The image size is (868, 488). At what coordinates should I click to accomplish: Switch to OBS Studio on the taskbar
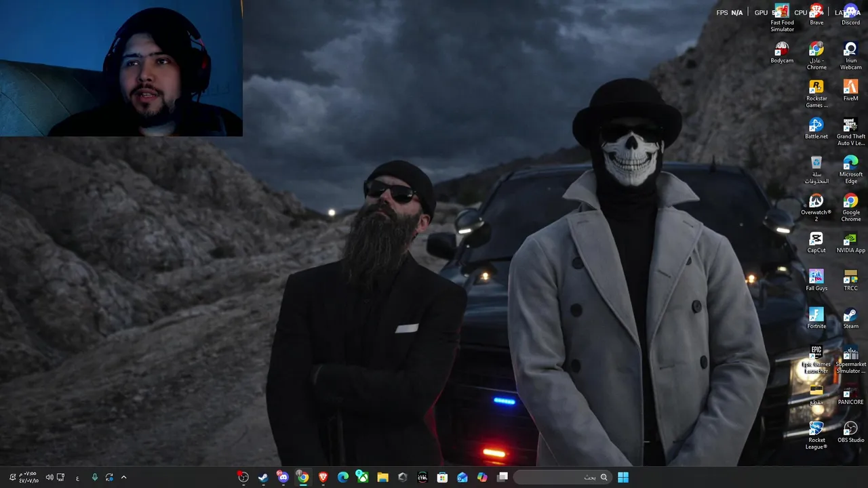tap(243, 477)
